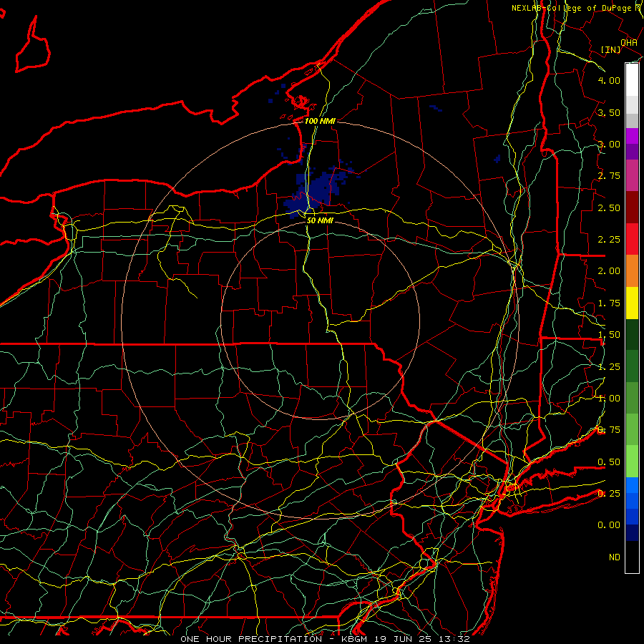Image resolution: width=644 pixels, height=644 pixels.
Task: Click the 1.25 legend value
Action: point(609,366)
